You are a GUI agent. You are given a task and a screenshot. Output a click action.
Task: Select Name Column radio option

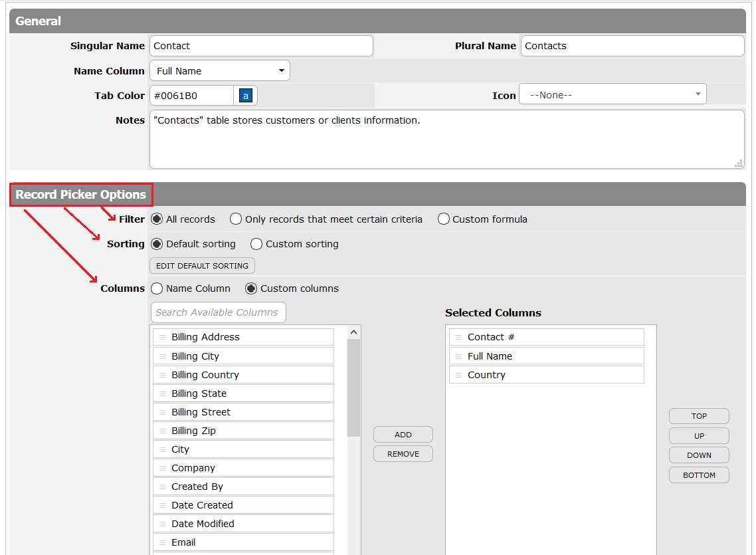coord(157,289)
